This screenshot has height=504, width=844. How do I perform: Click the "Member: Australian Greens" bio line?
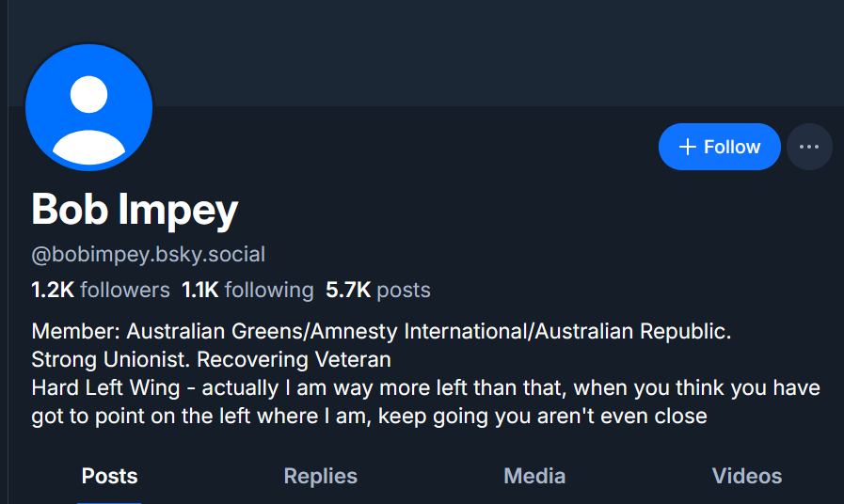click(381, 332)
